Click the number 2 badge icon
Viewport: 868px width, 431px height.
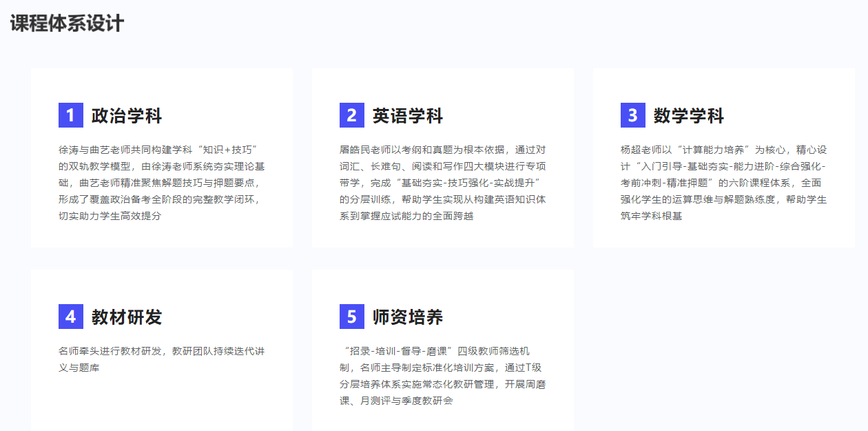(351, 115)
